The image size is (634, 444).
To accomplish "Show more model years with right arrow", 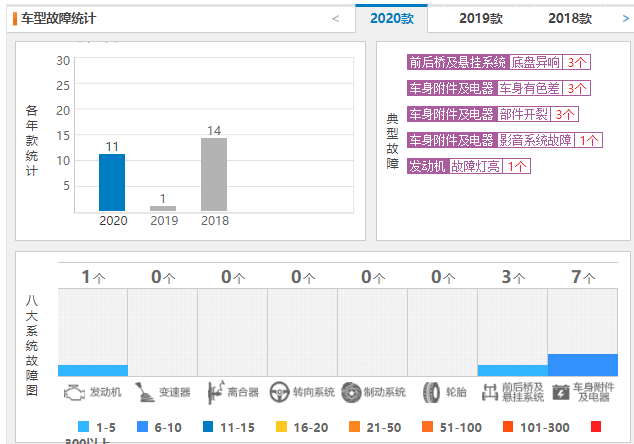I will click(626, 19).
